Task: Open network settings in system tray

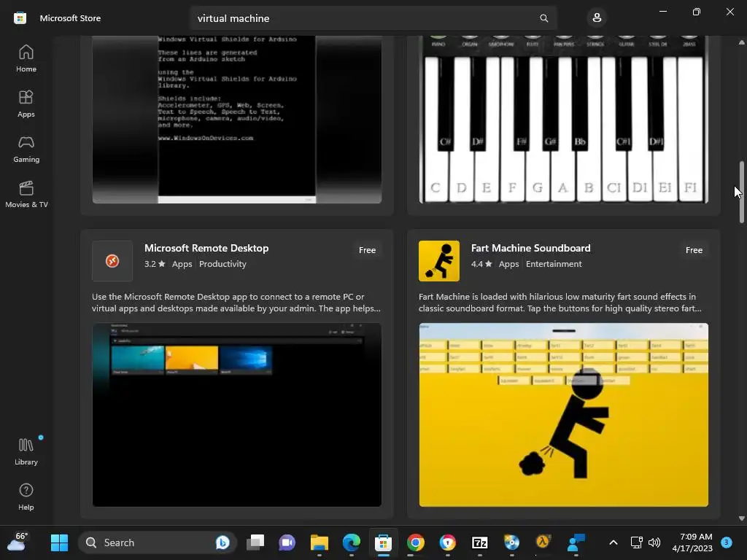Action: [x=636, y=542]
